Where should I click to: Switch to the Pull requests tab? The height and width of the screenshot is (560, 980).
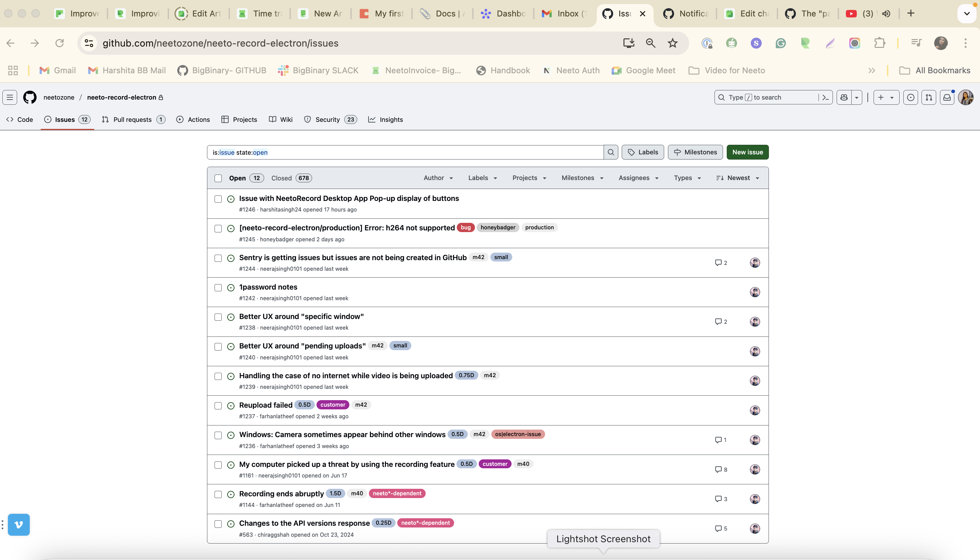point(133,119)
